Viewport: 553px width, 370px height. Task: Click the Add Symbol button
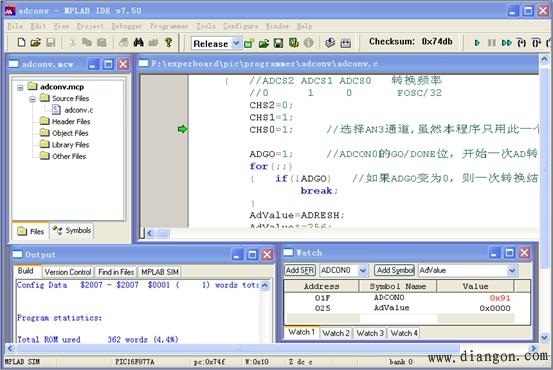395,271
